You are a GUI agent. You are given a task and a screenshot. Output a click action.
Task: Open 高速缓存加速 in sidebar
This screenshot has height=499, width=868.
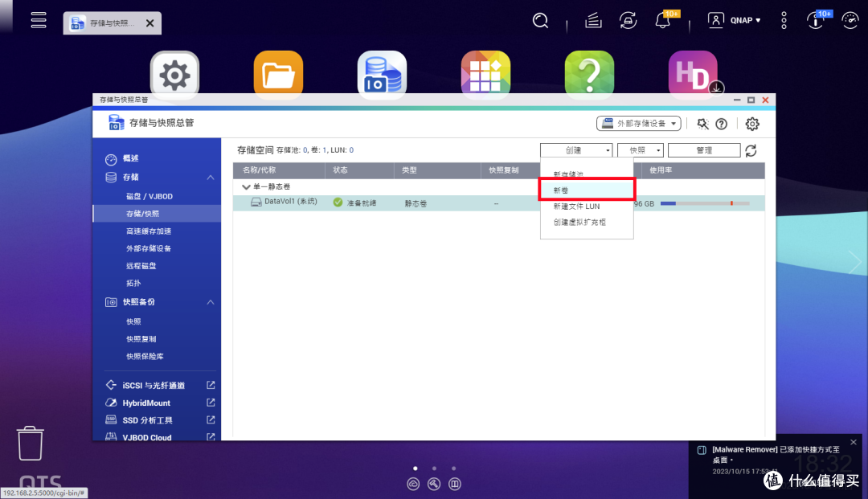coord(149,231)
